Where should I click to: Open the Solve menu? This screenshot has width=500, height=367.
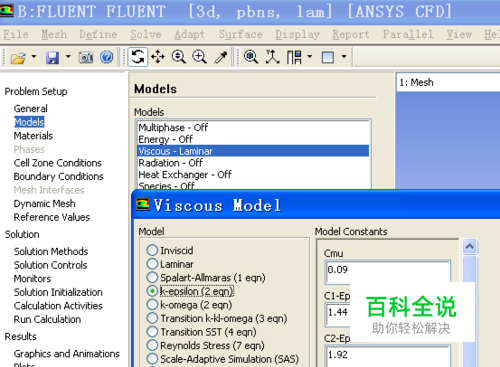point(146,34)
